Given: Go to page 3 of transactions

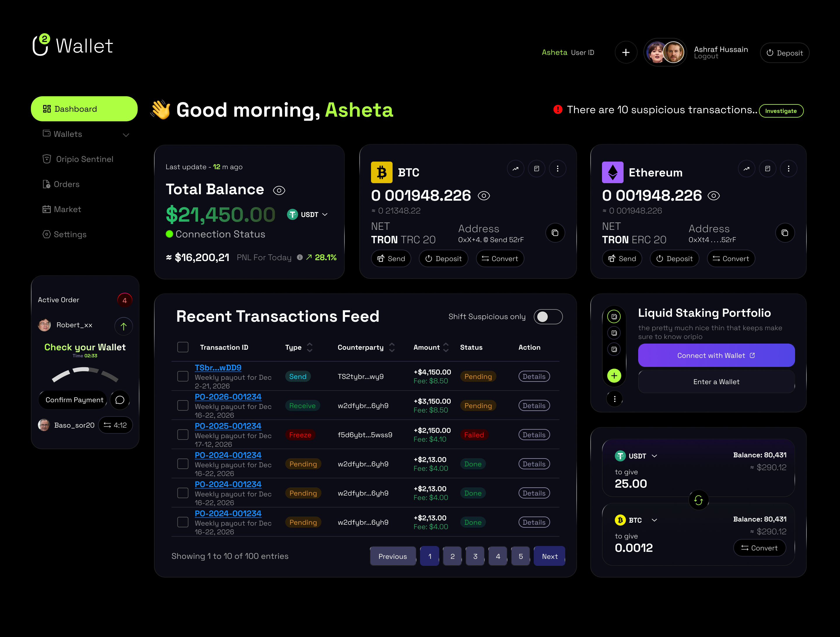Looking at the screenshot, I should 475,556.
